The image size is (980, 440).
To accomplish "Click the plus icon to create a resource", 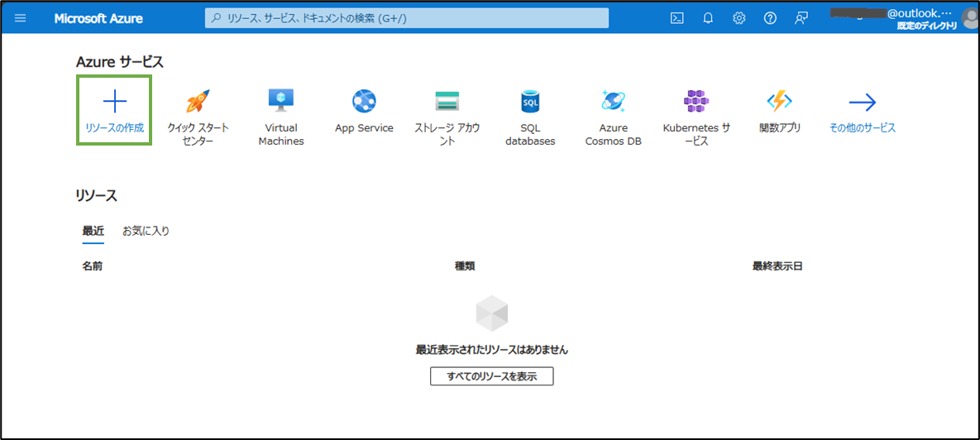I will coord(114,101).
